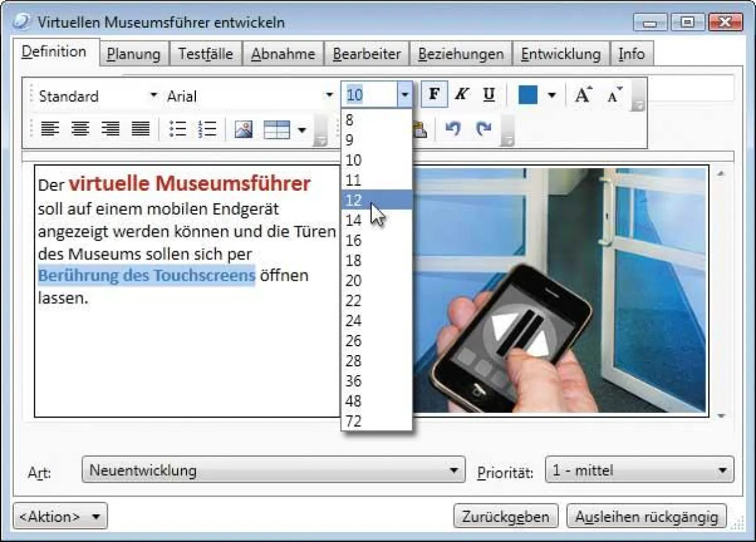Image resolution: width=756 pixels, height=542 pixels.
Task: Open the Testfälle tab
Action: 205,54
